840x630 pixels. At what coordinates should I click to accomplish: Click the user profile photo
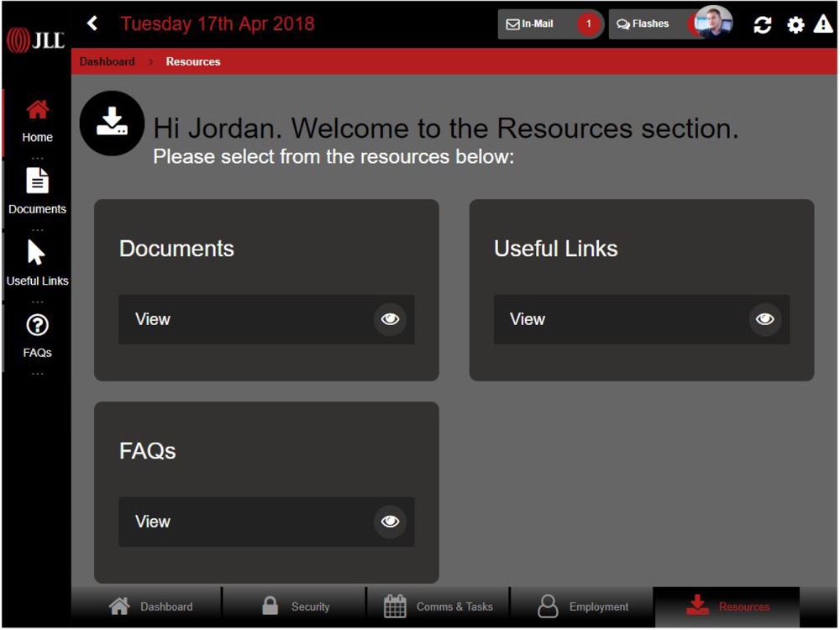(713, 23)
